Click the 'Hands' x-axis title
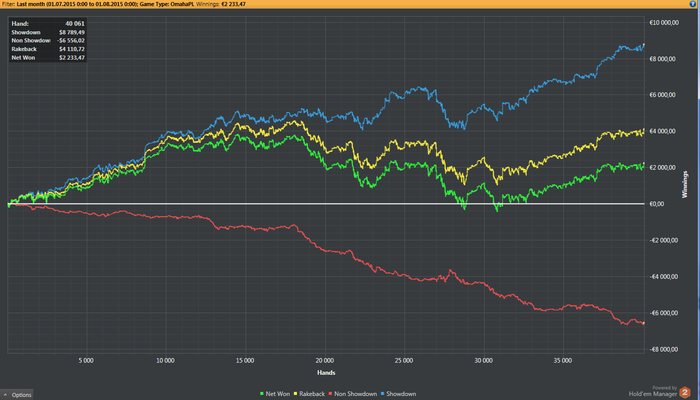 (326, 373)
